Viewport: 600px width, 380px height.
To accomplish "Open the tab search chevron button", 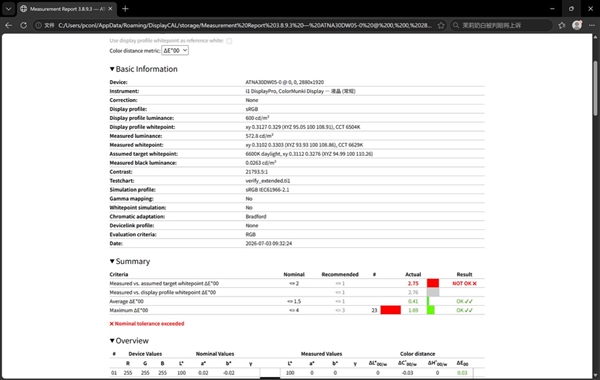I will 8,8.
